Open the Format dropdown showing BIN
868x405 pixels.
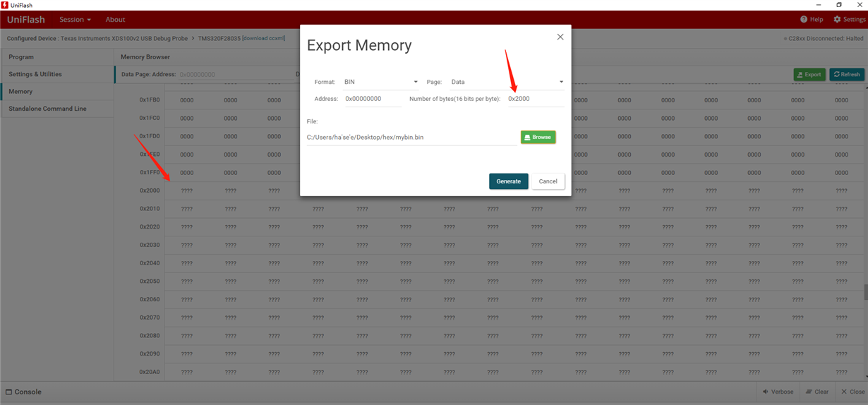380,82
